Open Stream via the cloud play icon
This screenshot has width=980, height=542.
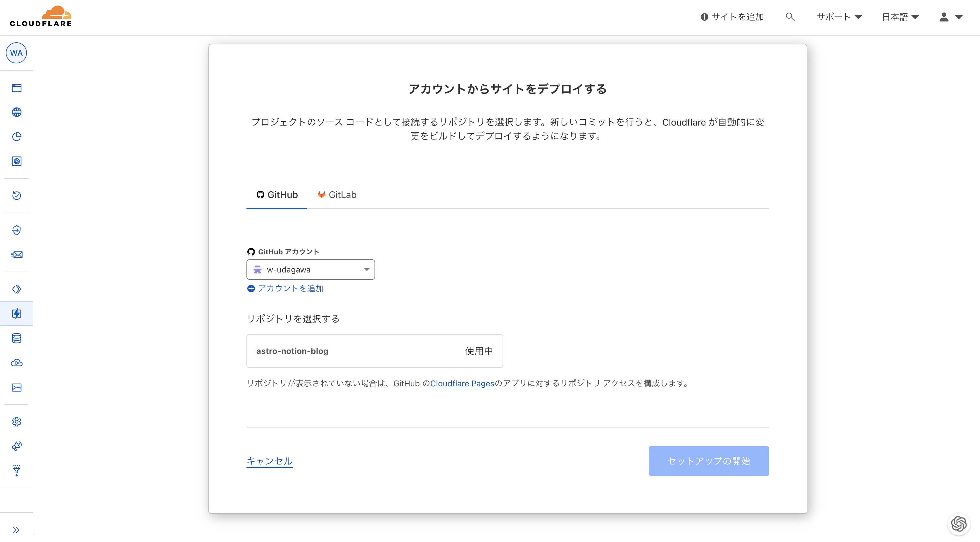[16, 363]
